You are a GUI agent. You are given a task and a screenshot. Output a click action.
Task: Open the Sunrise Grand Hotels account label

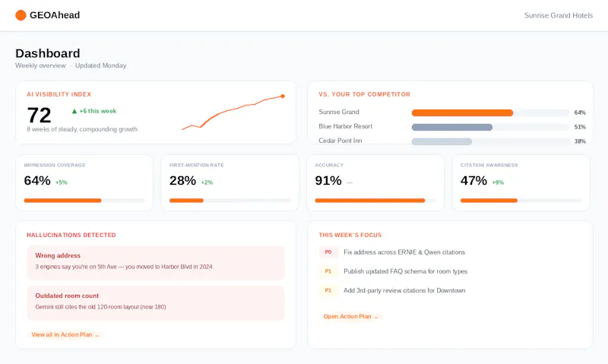[559, 15]
